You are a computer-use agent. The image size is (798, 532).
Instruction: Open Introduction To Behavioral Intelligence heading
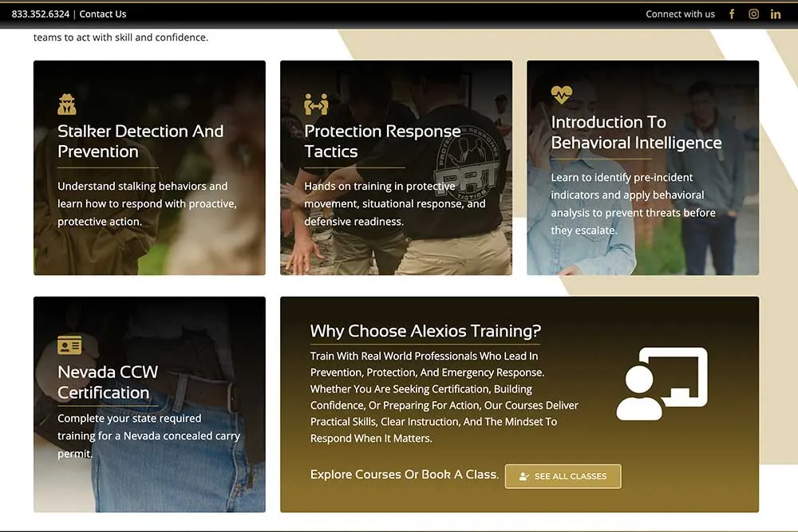[x=636, y=132]
